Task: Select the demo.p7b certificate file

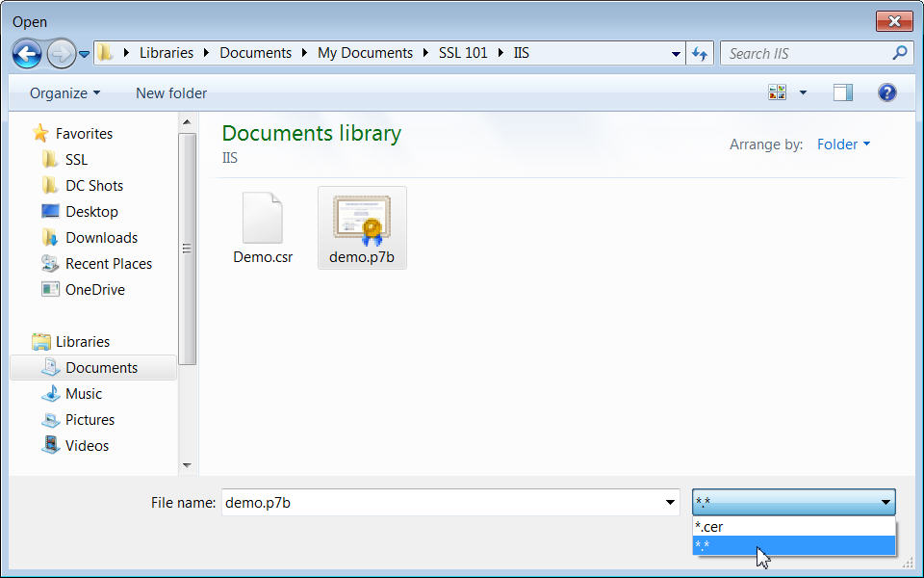Action: pyautogui.click(x=362, y=226)
